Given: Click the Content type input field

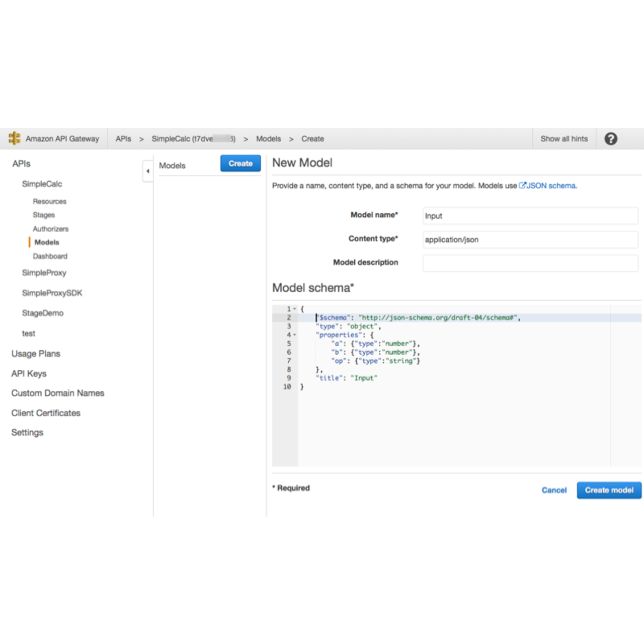Looking at the screenshot, I should [530, 239].
